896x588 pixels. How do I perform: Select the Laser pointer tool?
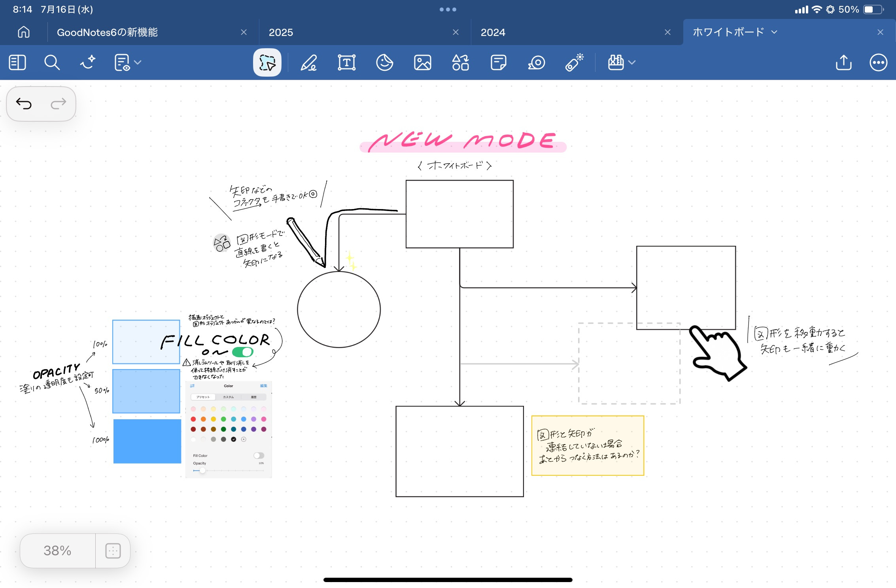point(574,62)
